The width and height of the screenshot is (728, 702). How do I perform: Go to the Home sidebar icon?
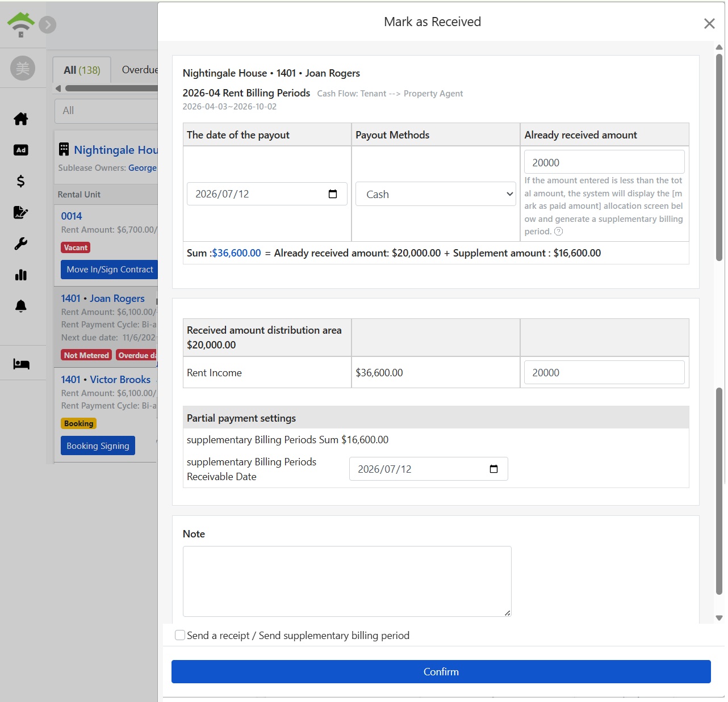tap(21, 119)
